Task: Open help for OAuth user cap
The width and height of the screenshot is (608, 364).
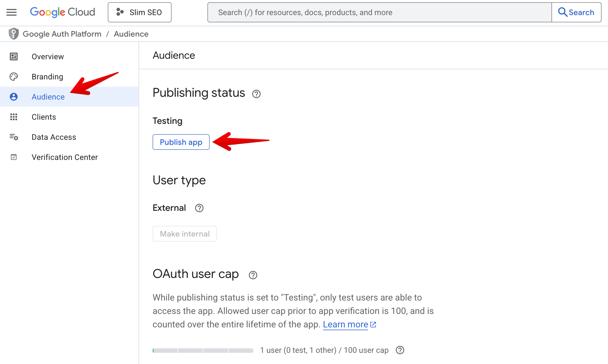Action: click(253, 275)
